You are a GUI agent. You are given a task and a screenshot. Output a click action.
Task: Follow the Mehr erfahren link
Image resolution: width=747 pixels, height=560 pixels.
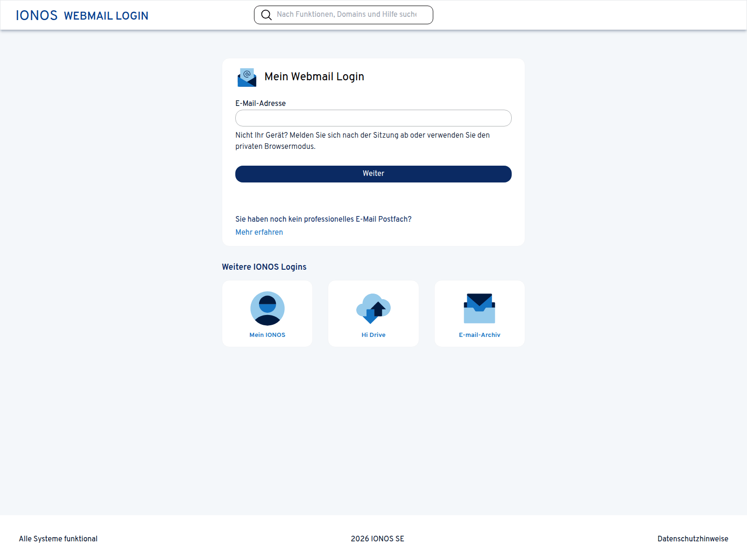pyautogui.click(x=259, y=232)
